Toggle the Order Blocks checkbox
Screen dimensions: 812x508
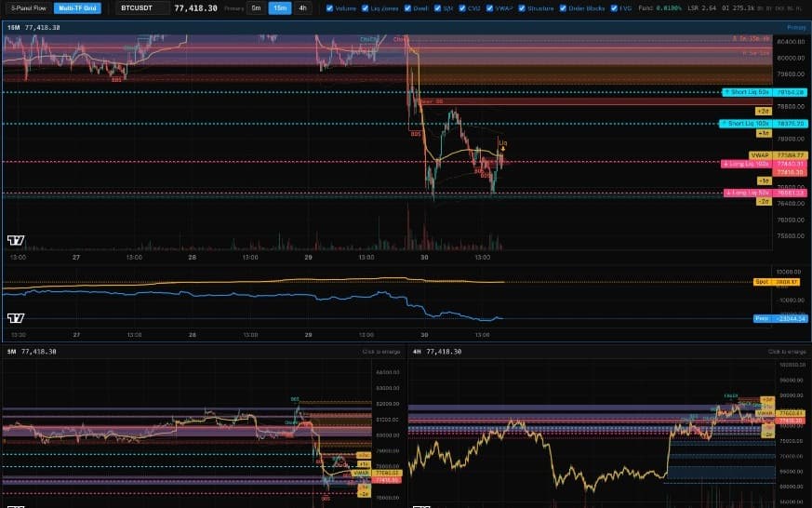[x=563, y=8]
